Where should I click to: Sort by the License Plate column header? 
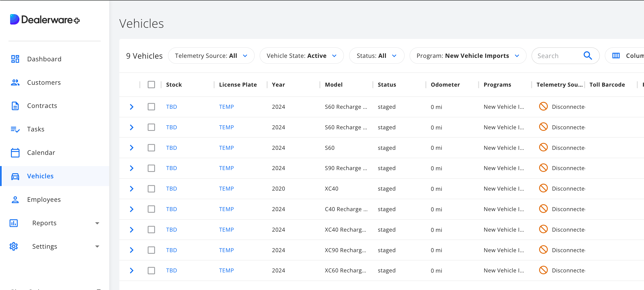point(238,84)
